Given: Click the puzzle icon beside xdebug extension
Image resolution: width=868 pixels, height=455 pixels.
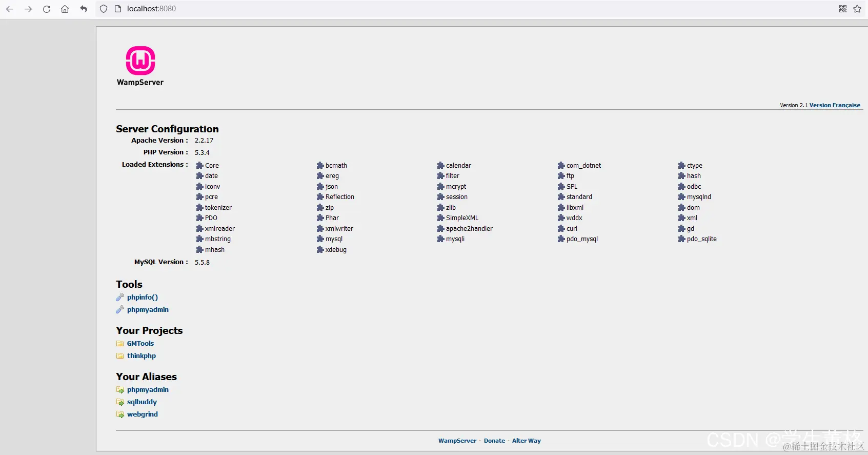Looking at the screenshot, I should click(x=320, y=249).
